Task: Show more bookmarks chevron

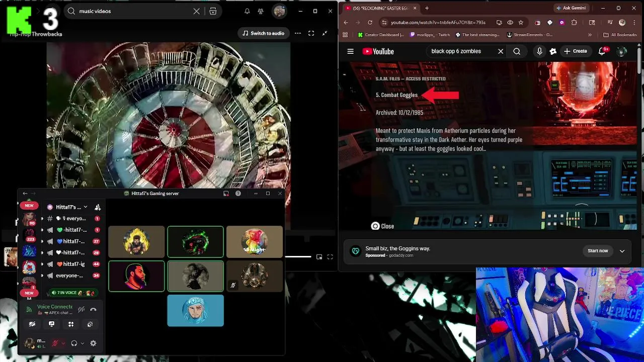Action: tap(590, 35)
